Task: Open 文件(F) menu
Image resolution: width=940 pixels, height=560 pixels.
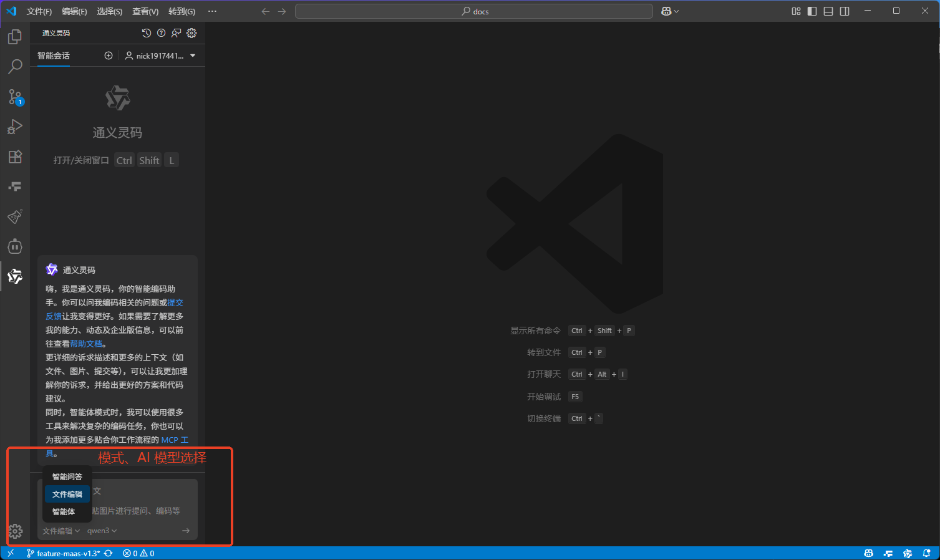Action: click(x=39, y=11)
